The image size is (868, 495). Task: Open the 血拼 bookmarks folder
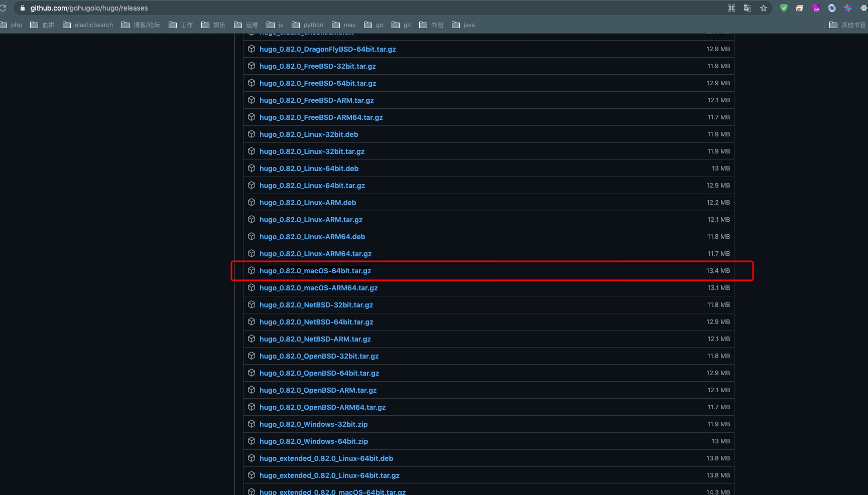[x=42, y=25]
